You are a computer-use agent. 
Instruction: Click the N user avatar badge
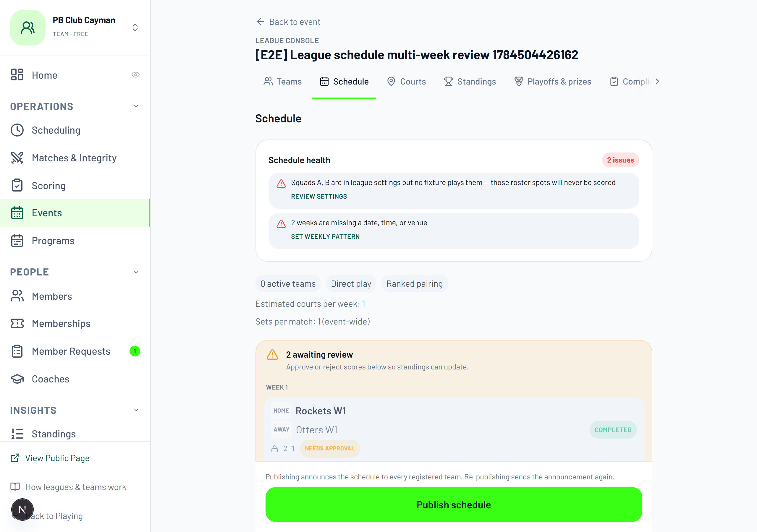[x=22, y=510]
